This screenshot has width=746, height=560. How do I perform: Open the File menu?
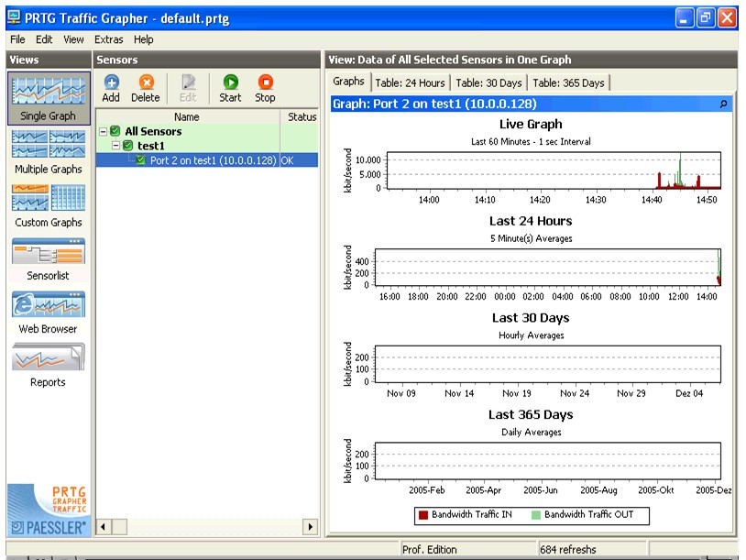(x=17, y=39)
